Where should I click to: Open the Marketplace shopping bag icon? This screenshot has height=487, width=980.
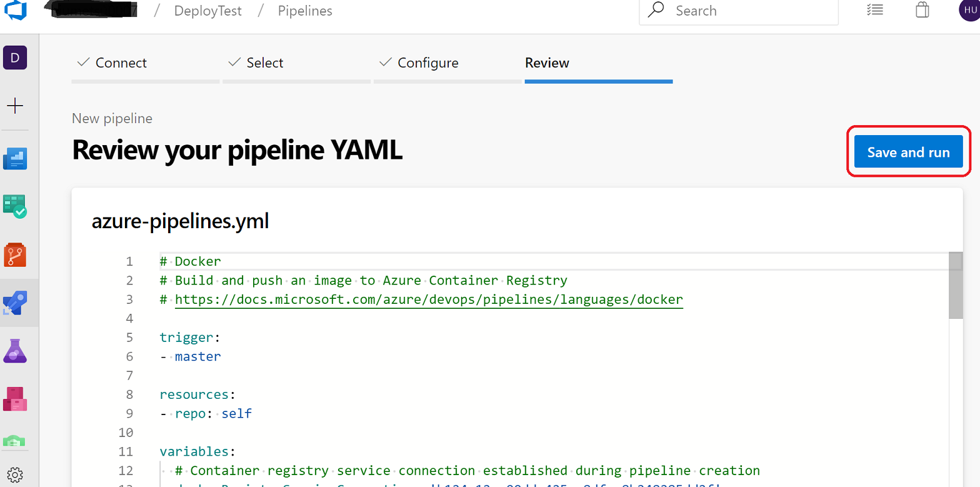click(922, 10)
